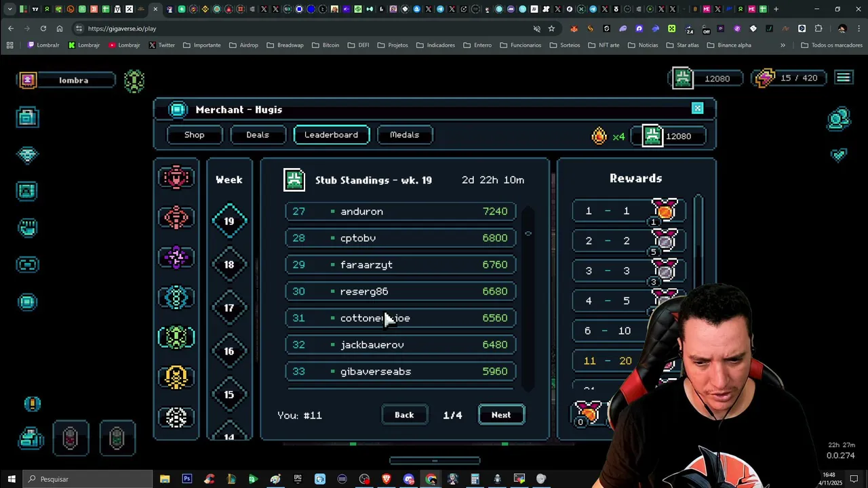Screen dimensions: 868x488
Task: Click the first inventory slot at bottom left
Action: tap(71, 438)
